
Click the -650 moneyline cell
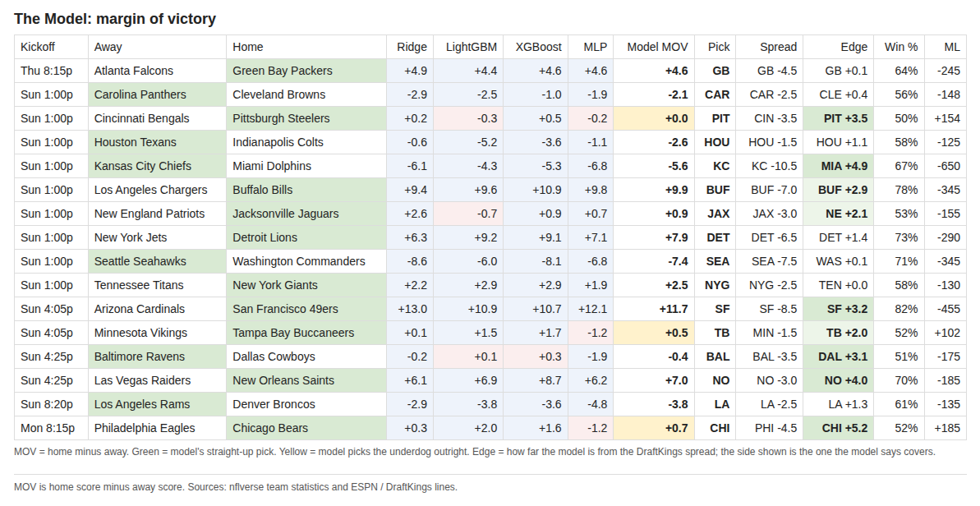(x=945, y=166)
